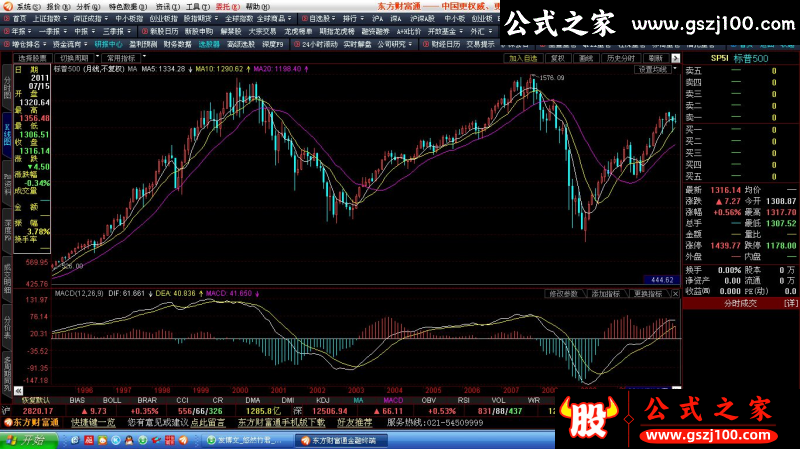
Task: Expand the 资金流向 dropdown
Action: [85, 44]
